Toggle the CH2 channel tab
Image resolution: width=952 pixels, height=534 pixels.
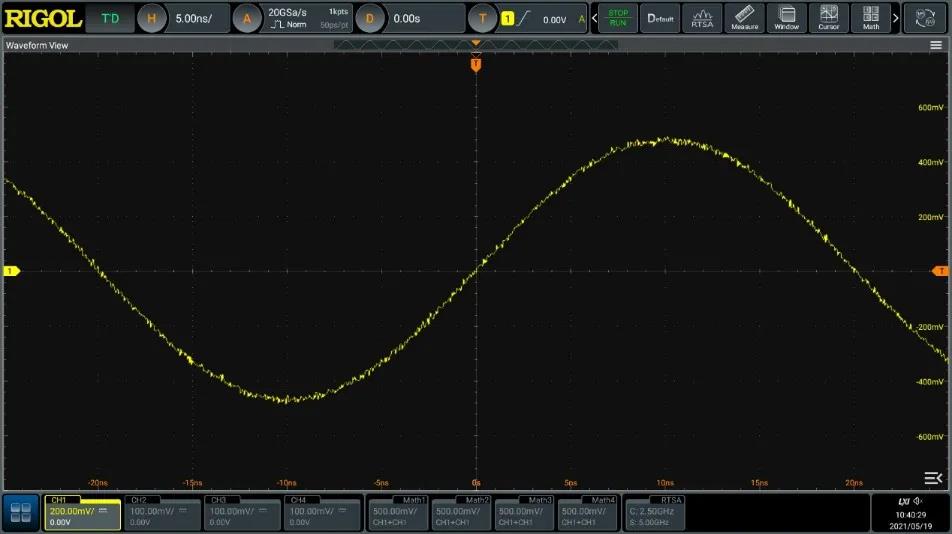162,513
